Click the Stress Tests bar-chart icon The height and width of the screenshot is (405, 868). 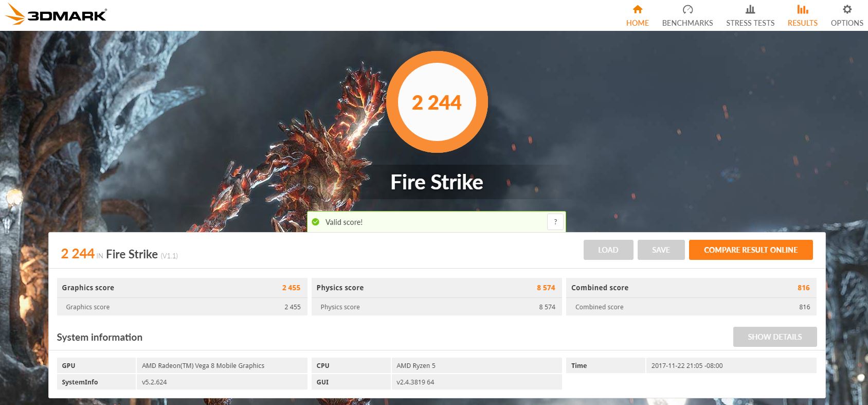(x=750, y=9)
